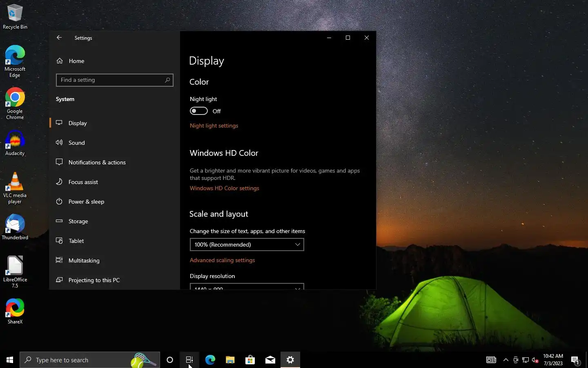Open Windows HD Color settings link

pyautogui.click(x=224, y=188)
